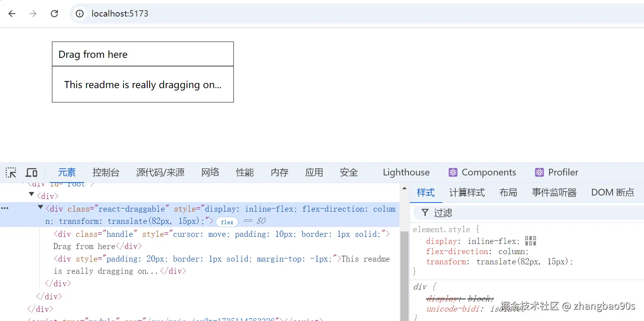
Task: View site info icon in address bar
Action: 80,13
